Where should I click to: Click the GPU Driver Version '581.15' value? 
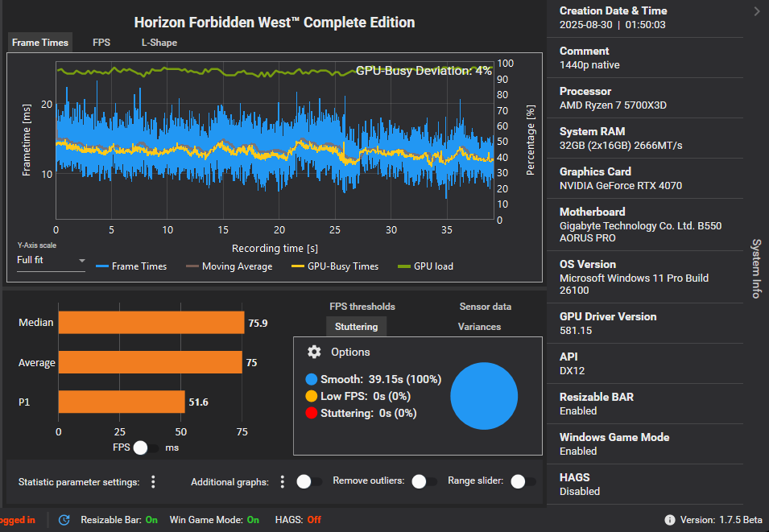(x=576, y=331)
